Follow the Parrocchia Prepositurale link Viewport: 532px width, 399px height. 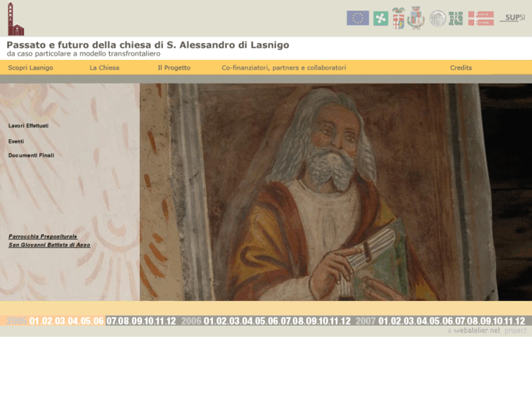(x=42, y=236)
